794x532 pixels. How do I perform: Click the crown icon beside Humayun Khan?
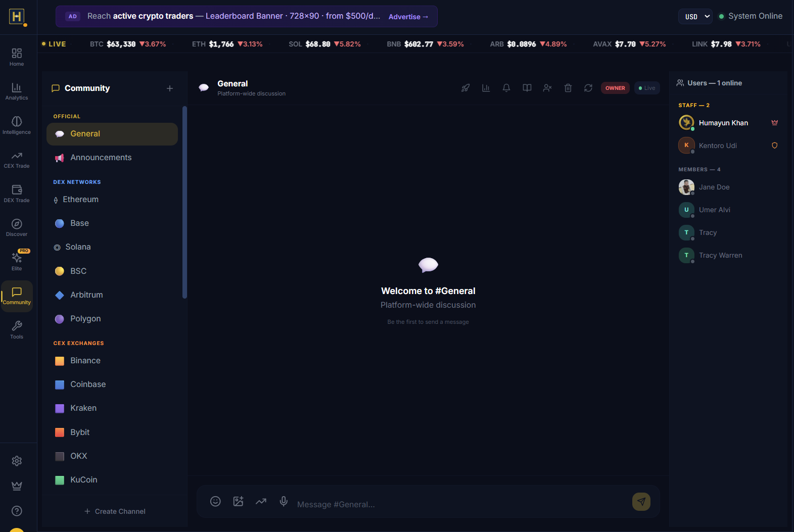click(774, 123)
